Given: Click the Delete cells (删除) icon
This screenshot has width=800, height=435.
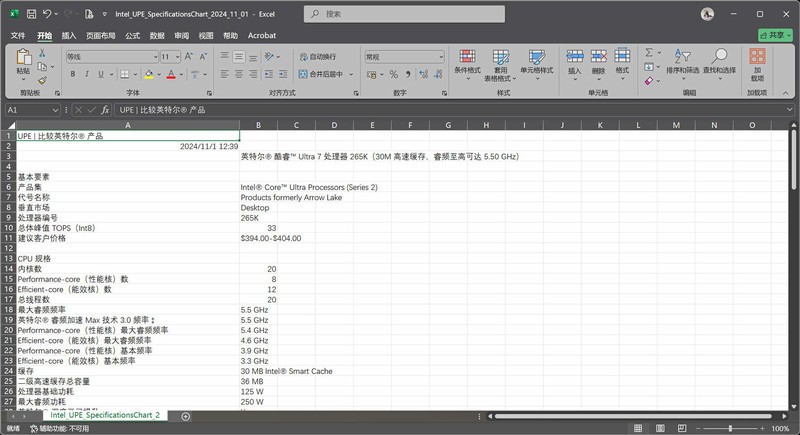Looking at the screenshot, I should point(598,56).
